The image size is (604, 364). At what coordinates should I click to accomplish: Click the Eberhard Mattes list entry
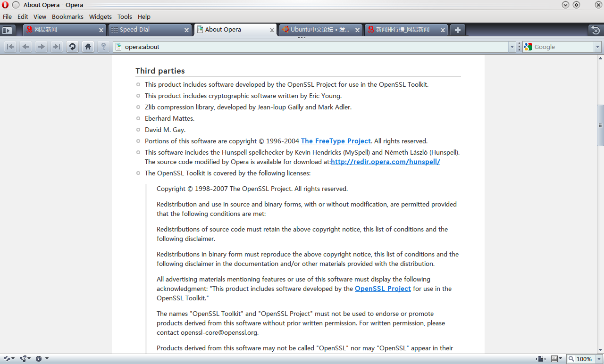(x=169, y=118)
